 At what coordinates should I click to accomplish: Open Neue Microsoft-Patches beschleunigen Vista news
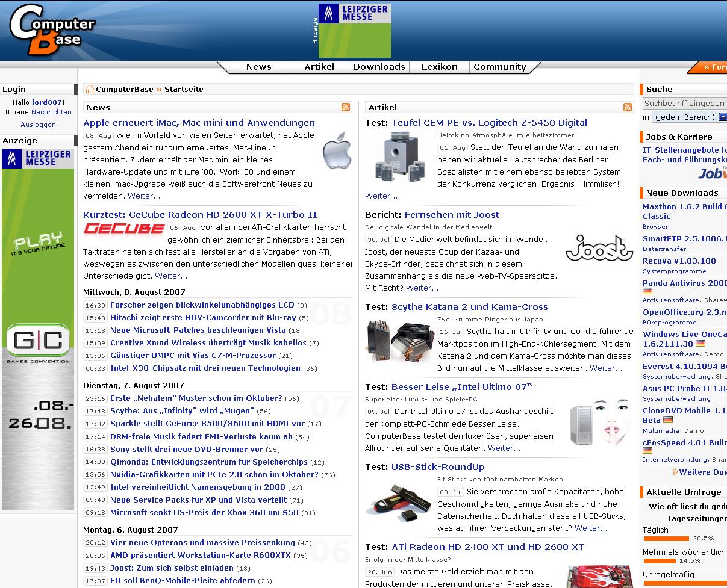(198, 330)
